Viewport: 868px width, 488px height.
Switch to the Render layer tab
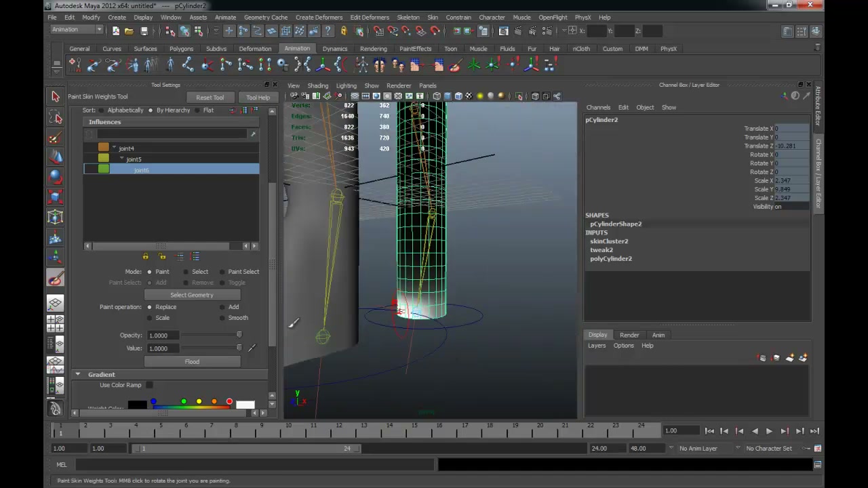click(629, 335)
